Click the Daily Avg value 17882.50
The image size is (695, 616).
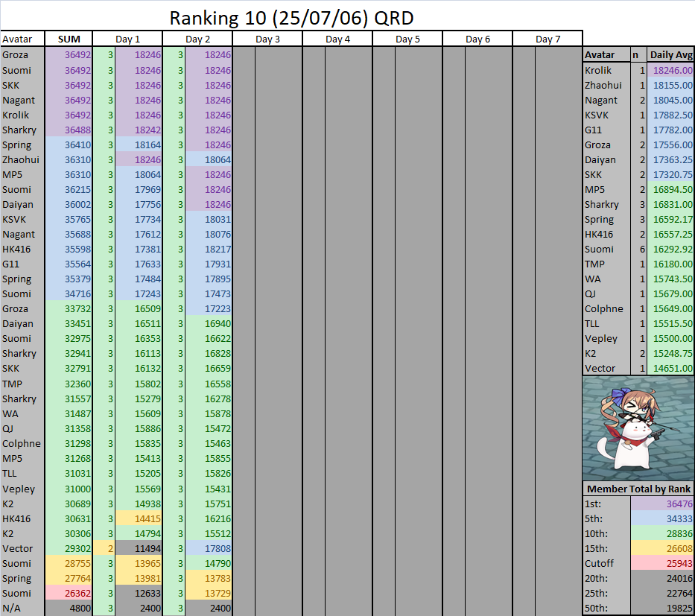[x=670, y=115]
